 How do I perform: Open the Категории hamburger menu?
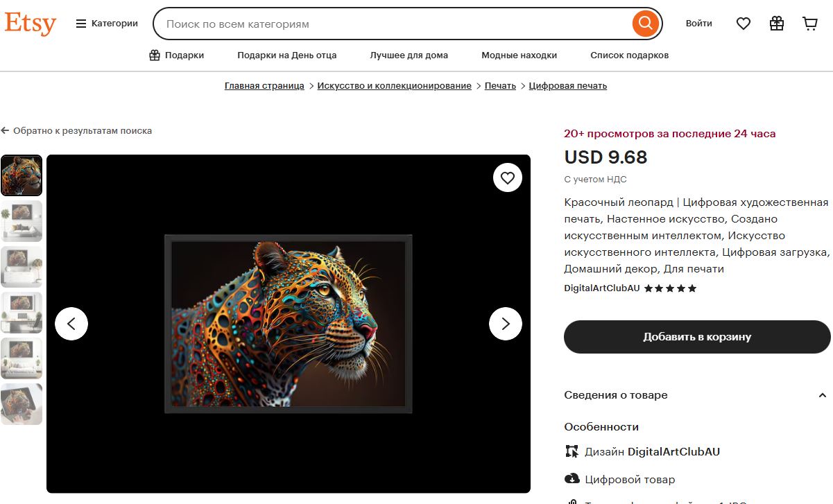click(107, 24)
